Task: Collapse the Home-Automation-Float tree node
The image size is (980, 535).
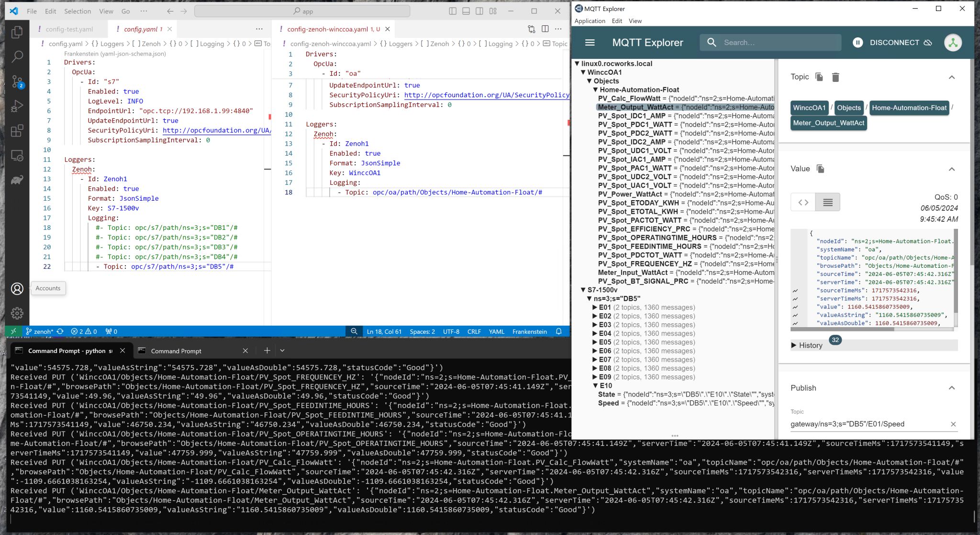Action: (596, 90)
